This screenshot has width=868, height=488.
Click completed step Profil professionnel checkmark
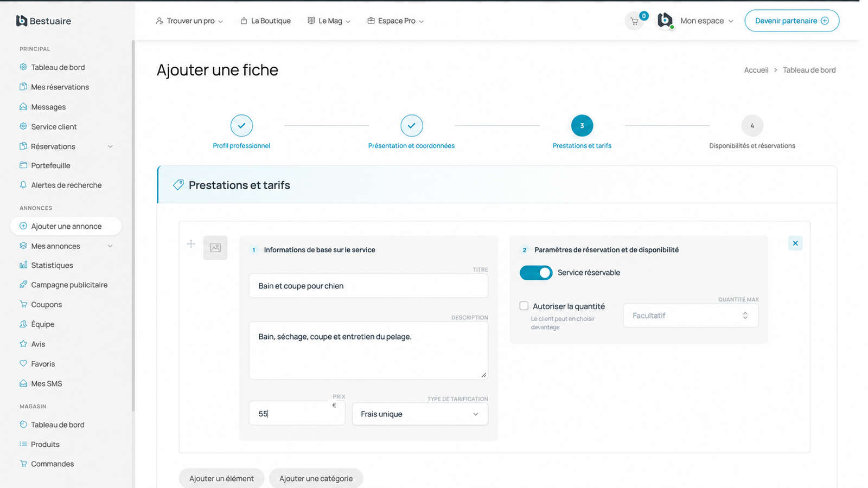click(x=241, y=126)
